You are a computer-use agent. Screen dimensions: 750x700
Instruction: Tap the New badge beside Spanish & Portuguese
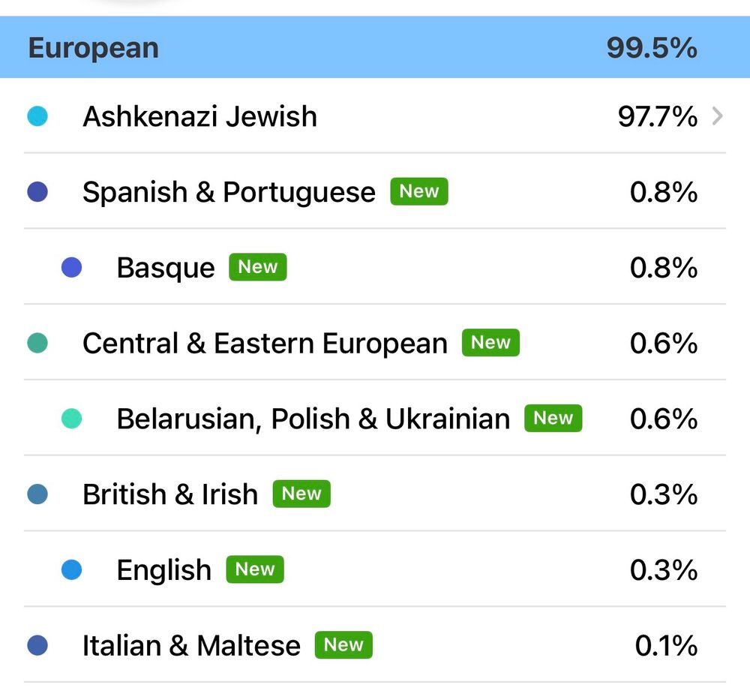click(418, 191)
